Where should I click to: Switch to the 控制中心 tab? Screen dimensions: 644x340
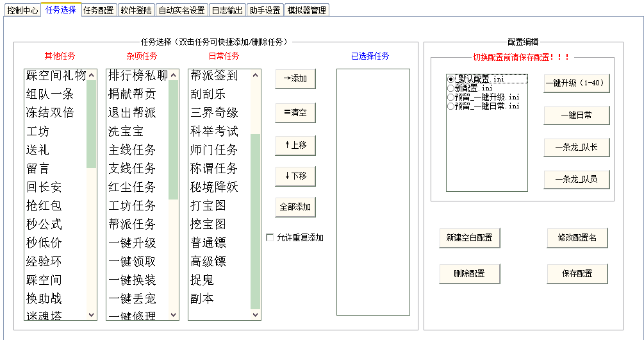pyautogui.click(x=22, y=10)
